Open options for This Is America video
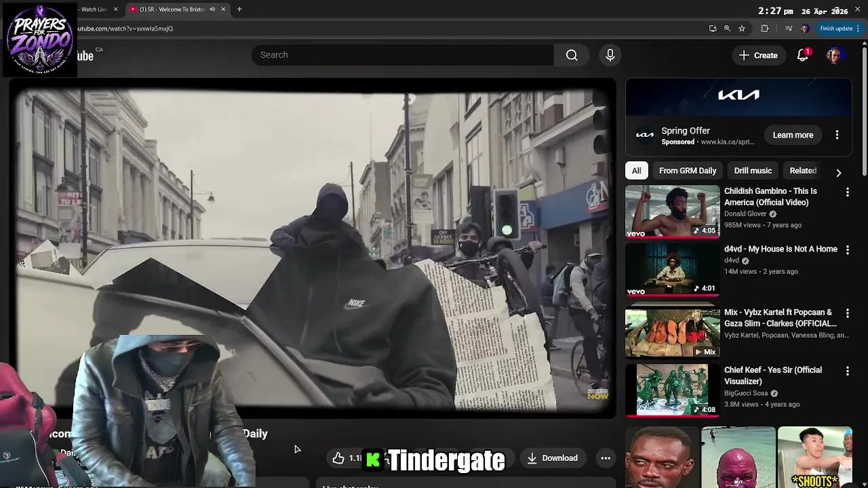The height and width of the screenshot is (488, 868). click(x=847, y=192)
